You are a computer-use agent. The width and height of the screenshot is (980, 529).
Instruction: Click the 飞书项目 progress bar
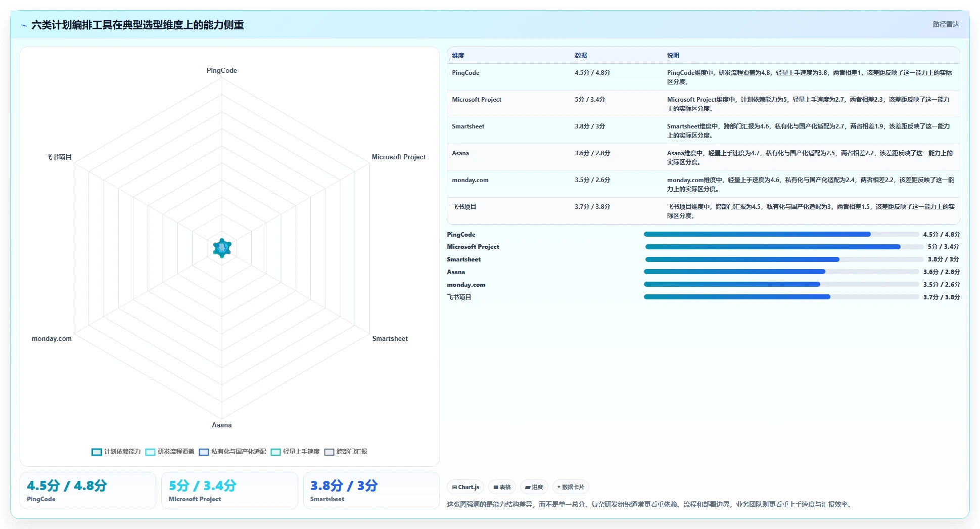781,297
